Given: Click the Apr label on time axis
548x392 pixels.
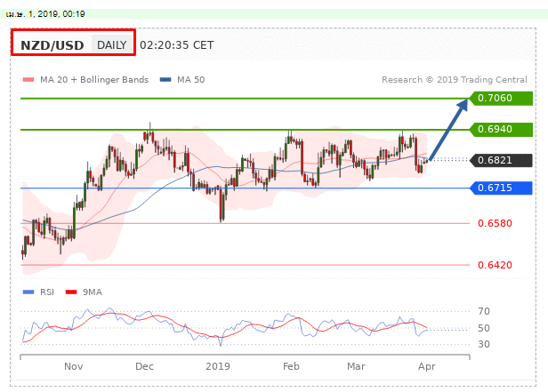Looking at the screenshot, I should [x=427, y=366].
